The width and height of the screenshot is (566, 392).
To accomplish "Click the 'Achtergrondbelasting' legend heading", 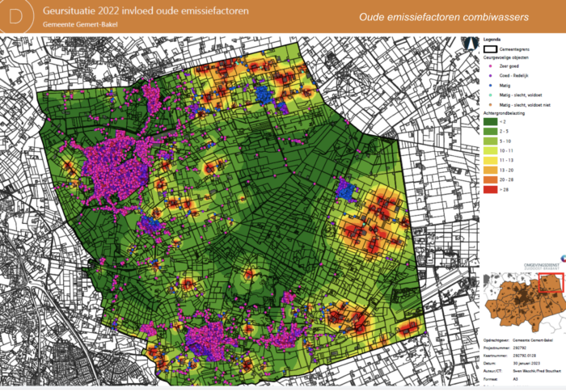I will pos(504,113).
